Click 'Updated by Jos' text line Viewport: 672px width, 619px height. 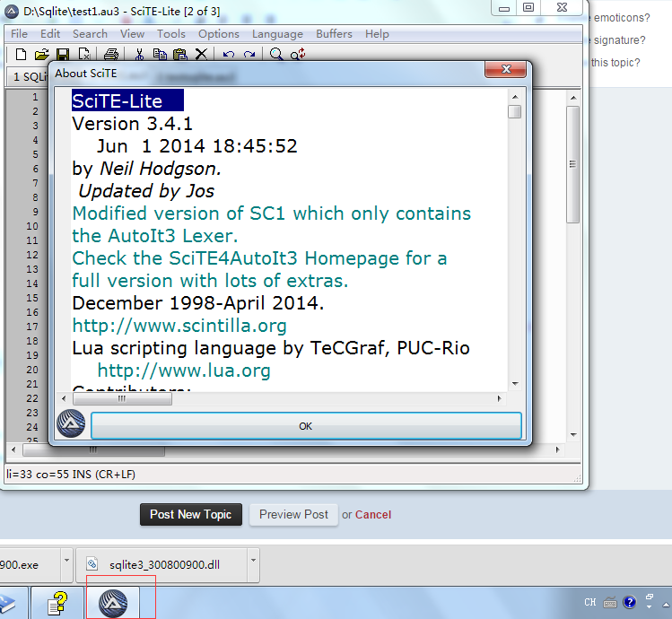146,191
